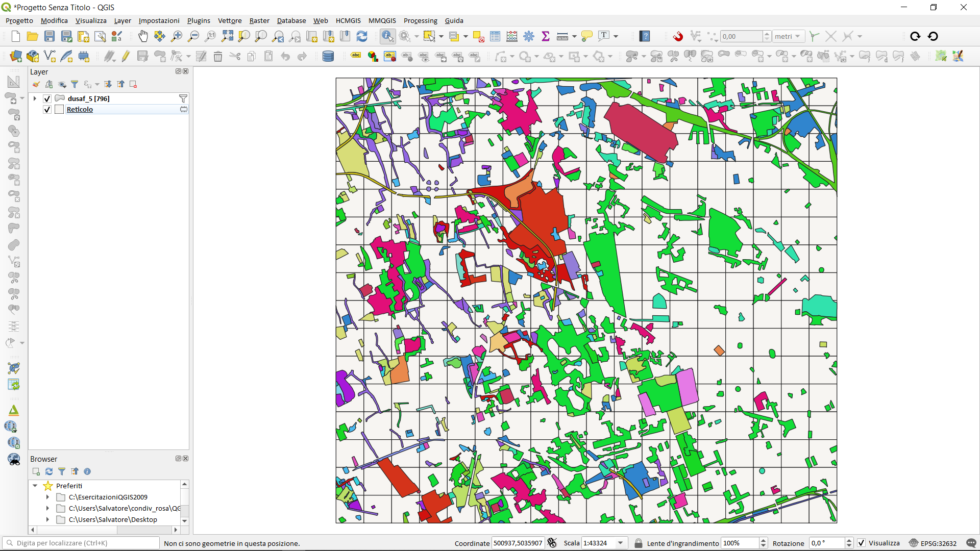The height and width of the screenshot is (551, 980).
Task: Click the Zoom Full extent icon
Action: tap(227, 36)
